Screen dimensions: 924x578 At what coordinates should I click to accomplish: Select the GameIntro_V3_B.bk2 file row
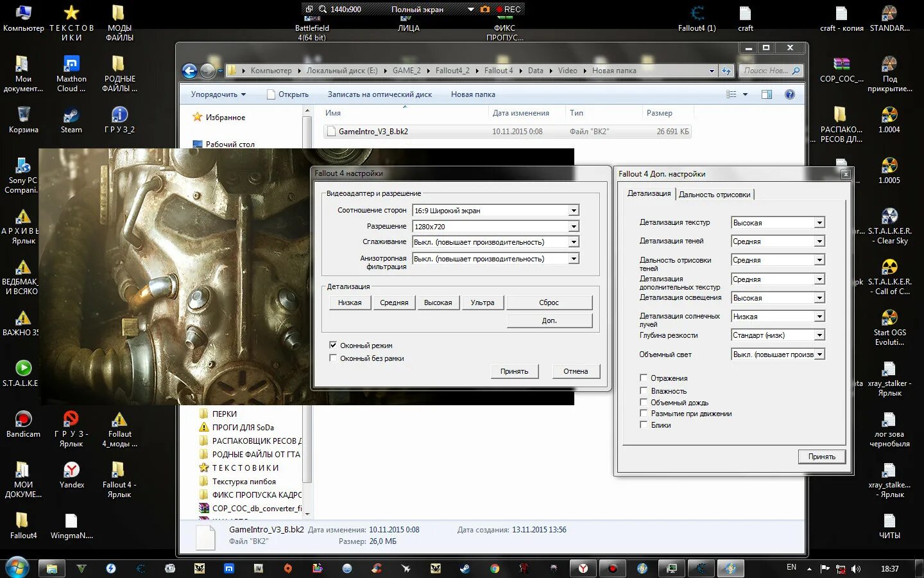(507, 131)
